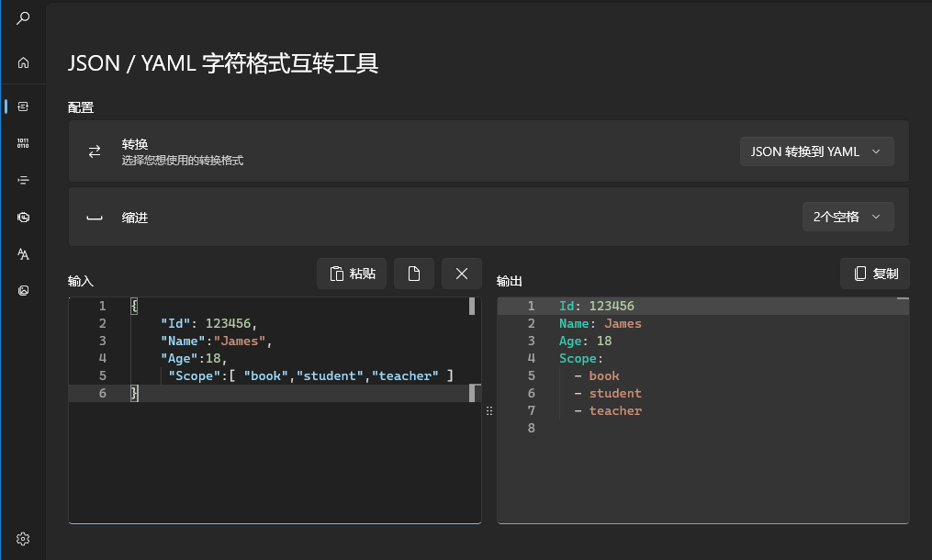Click output line number 8

pos(532,428)
